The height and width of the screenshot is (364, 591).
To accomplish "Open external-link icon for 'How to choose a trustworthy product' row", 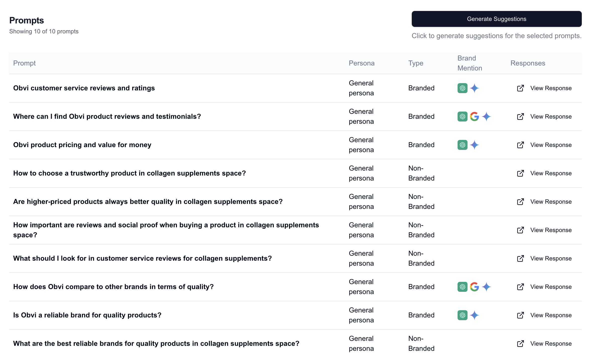I will tap(520, 173).
